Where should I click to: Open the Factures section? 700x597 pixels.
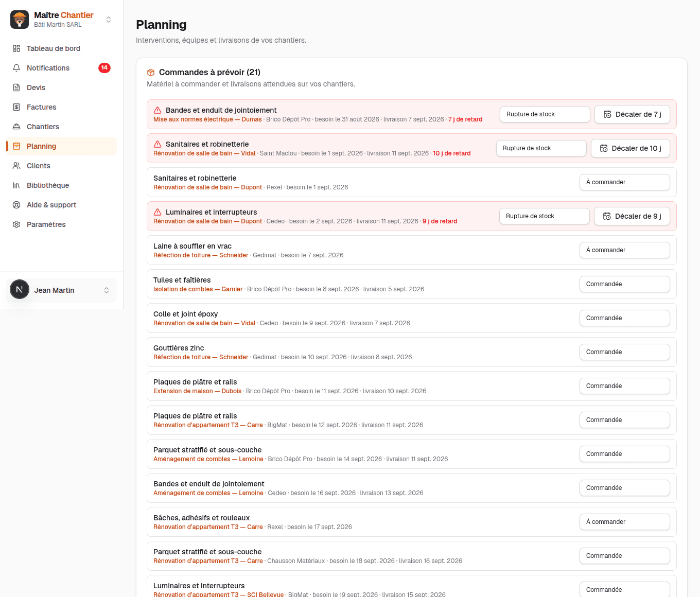tap(61, 107)
